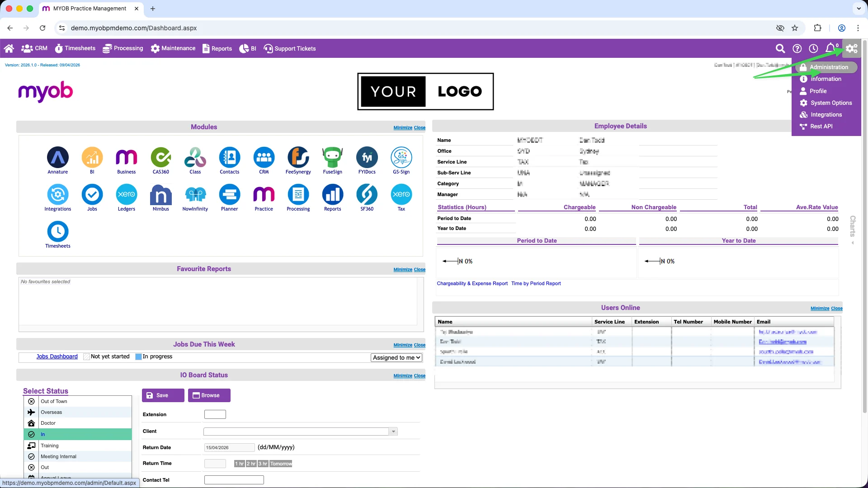
Task: Open the FeeSynergy module icon
Action: (x=298, y=158)
